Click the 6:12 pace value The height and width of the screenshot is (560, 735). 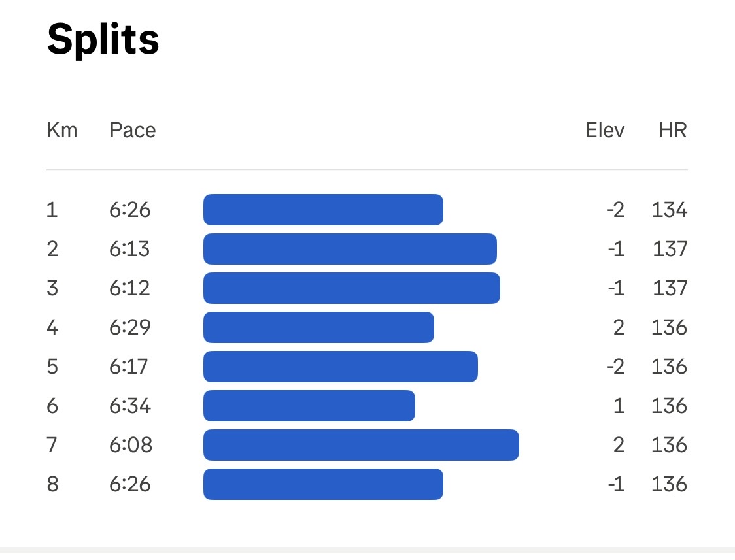[x=130, y=288]
